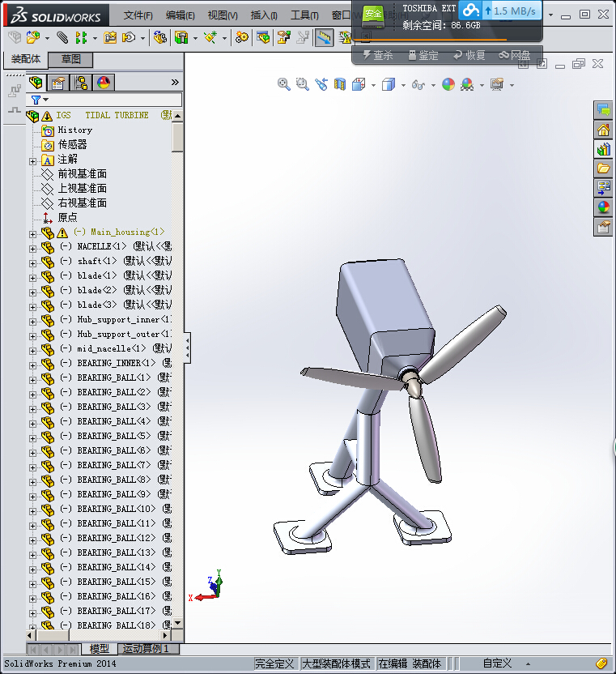Open the FeatureManager design tree tab

click(36, 82)
